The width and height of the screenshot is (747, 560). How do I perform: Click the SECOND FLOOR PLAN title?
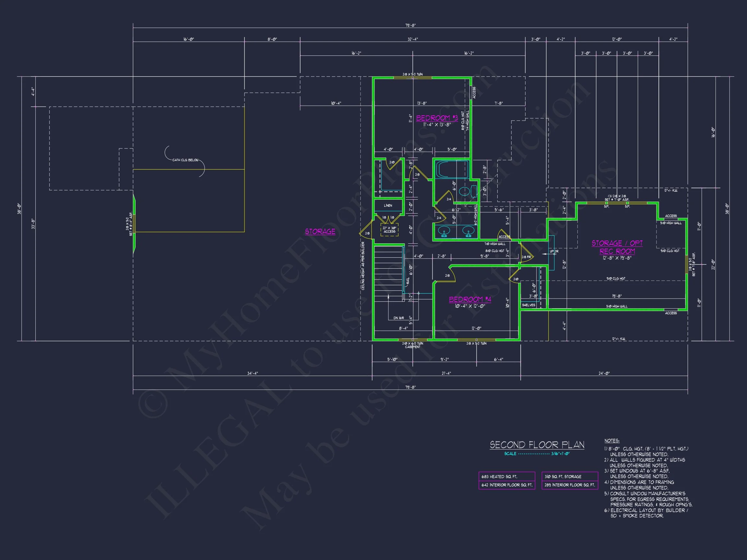[x=537, y=445]
